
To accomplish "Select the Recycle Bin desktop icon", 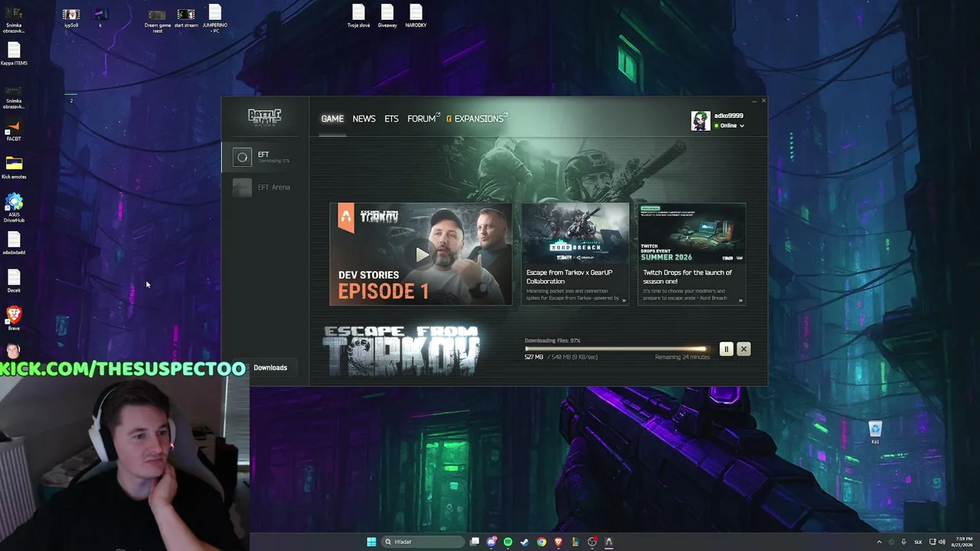I will point(875,432).
